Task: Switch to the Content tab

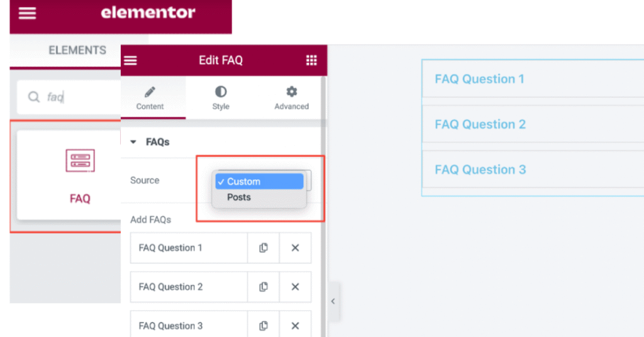Action: (150, 99)
